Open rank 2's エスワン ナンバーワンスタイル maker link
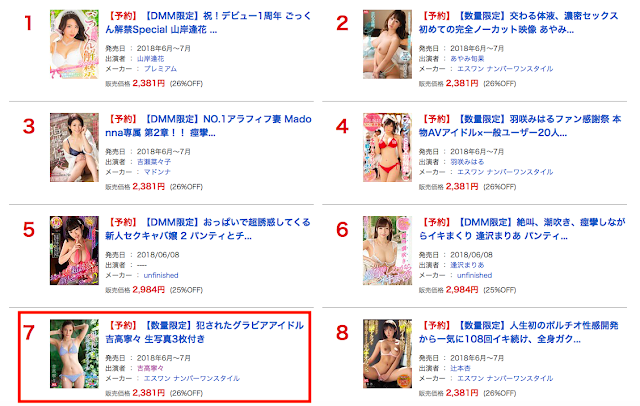The width and height of the screenshot is (640, 406). click(505, 69)
